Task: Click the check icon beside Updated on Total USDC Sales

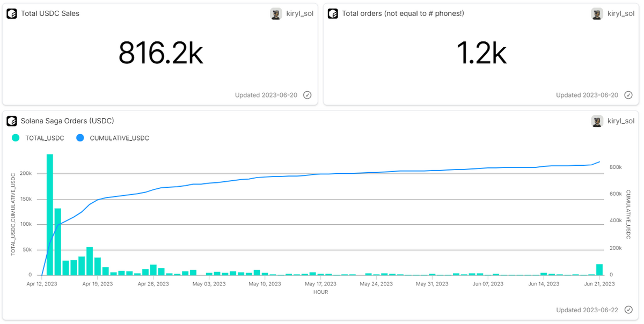Action: tap(307, 95)
